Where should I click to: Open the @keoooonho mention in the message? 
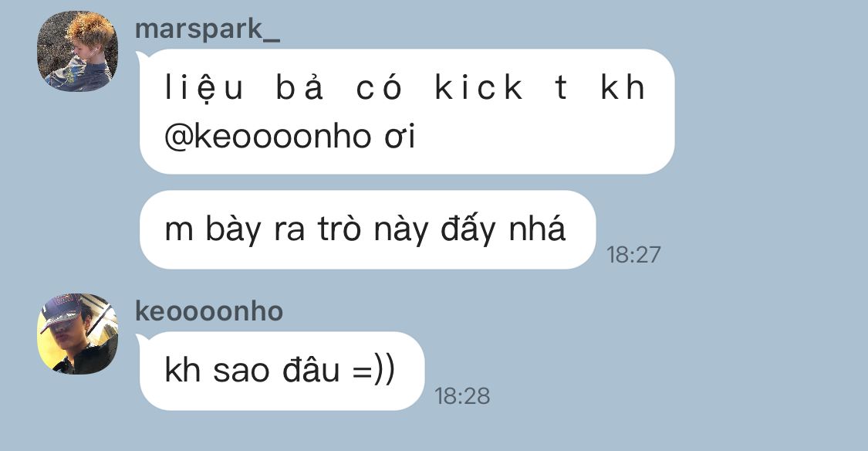(268, 136)
